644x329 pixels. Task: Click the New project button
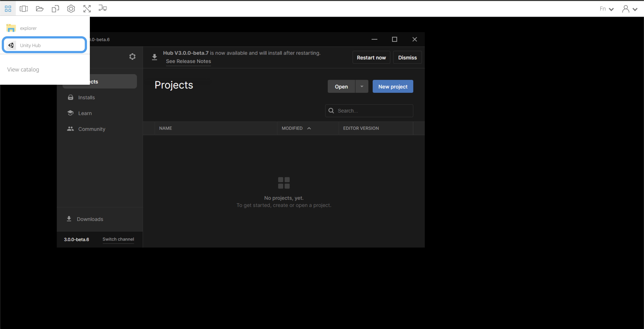click(393, 87)
